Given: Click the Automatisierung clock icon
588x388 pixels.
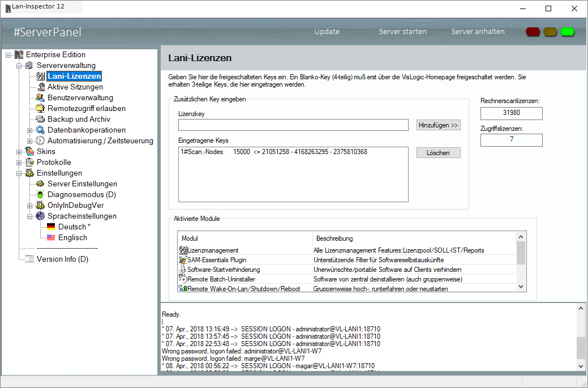Looking at the screenshot, I should [x=41, y=141].
